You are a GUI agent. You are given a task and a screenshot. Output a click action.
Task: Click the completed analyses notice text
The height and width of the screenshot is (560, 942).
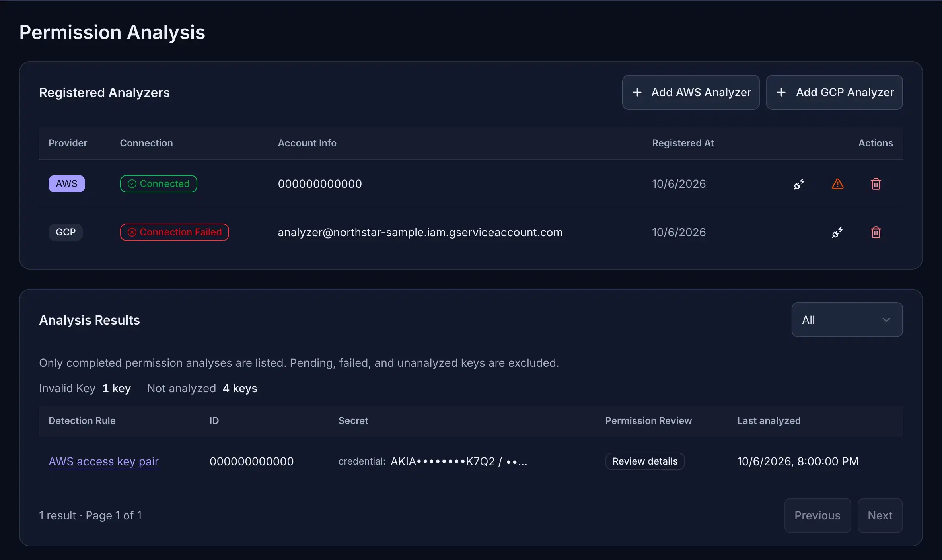pos(299,363)
